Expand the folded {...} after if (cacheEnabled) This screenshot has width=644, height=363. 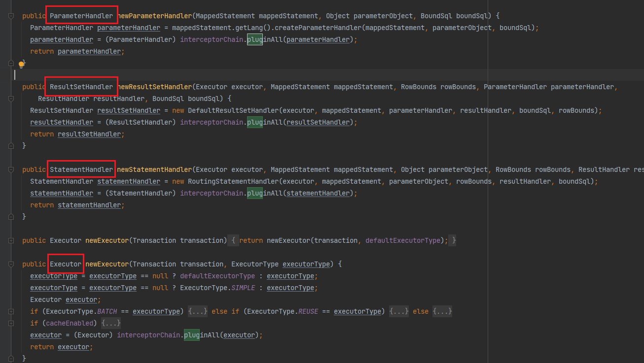click(111, 323)
